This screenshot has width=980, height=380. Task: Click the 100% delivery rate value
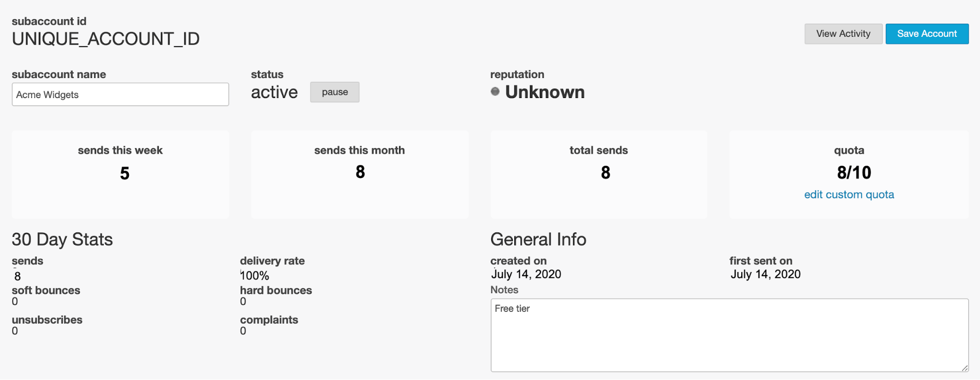(254, 276)
